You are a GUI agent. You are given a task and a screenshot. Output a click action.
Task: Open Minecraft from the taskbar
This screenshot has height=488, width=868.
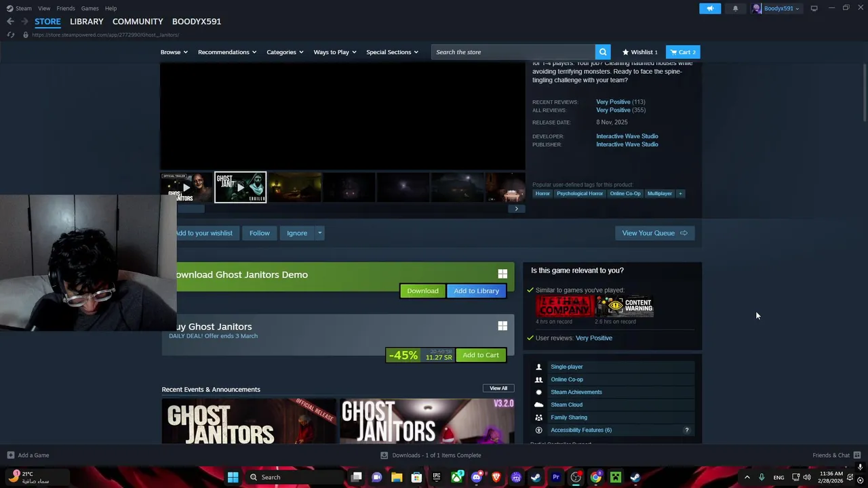615,477
